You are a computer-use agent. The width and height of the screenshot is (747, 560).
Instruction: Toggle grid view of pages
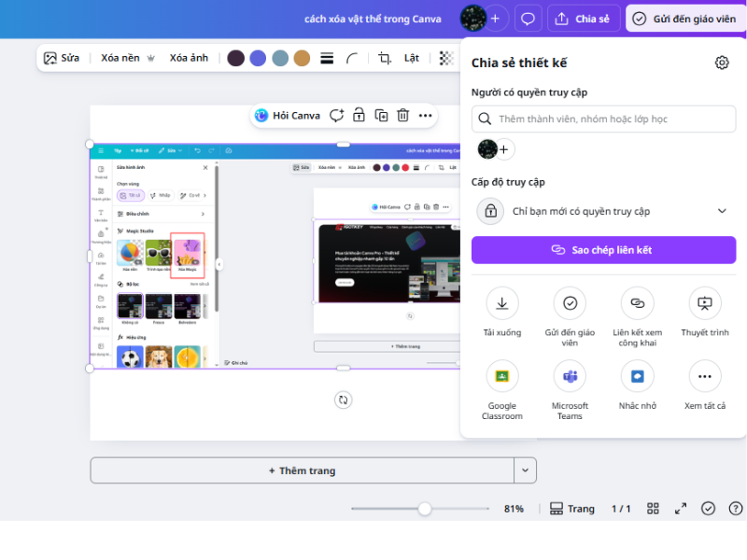pos(653,509)
